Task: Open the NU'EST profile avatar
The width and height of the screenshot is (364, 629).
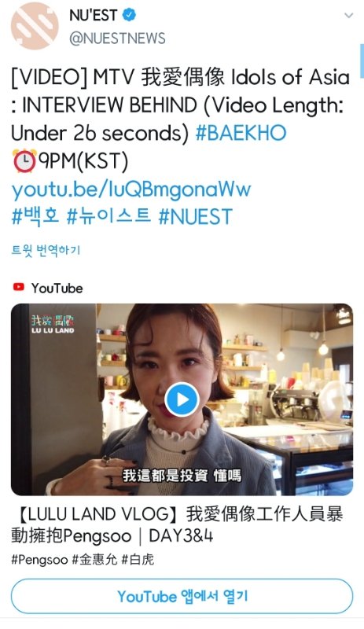Action: click(35, 26)
